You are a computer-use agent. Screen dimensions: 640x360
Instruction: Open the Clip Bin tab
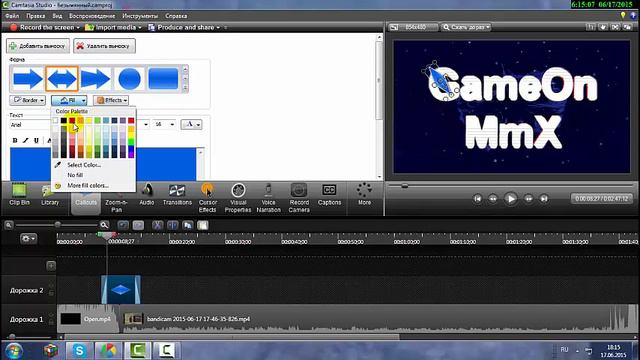tap(19, 195)
